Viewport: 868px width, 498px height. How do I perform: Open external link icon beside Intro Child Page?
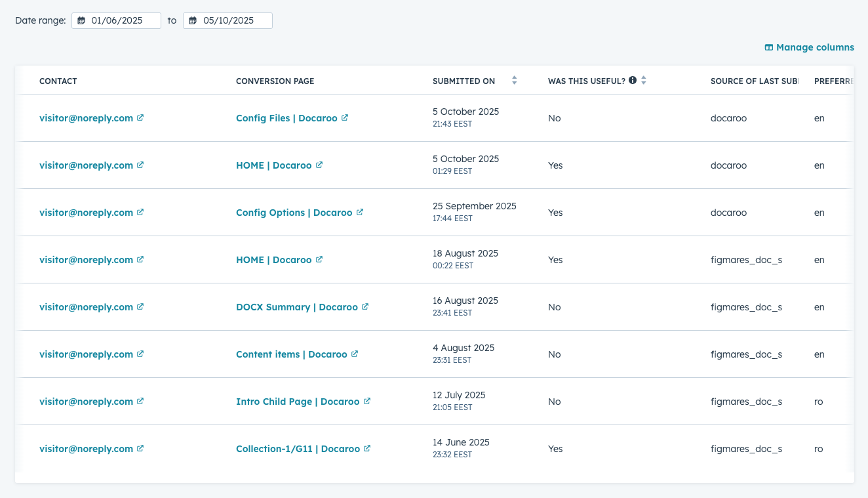(367, 402)
